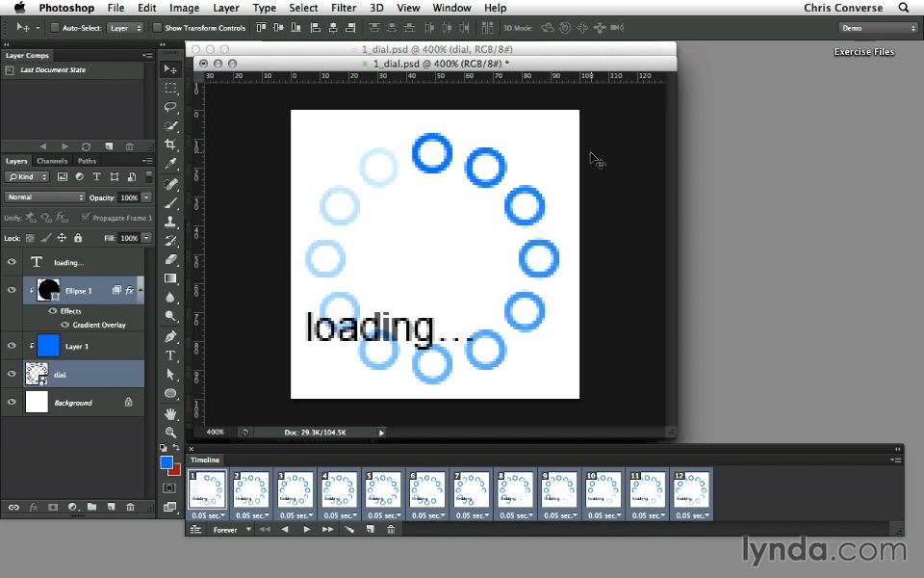Pick the Eraser tool
Image resolution: width=924 pixels, height=578 pixels.
point(170,259)
